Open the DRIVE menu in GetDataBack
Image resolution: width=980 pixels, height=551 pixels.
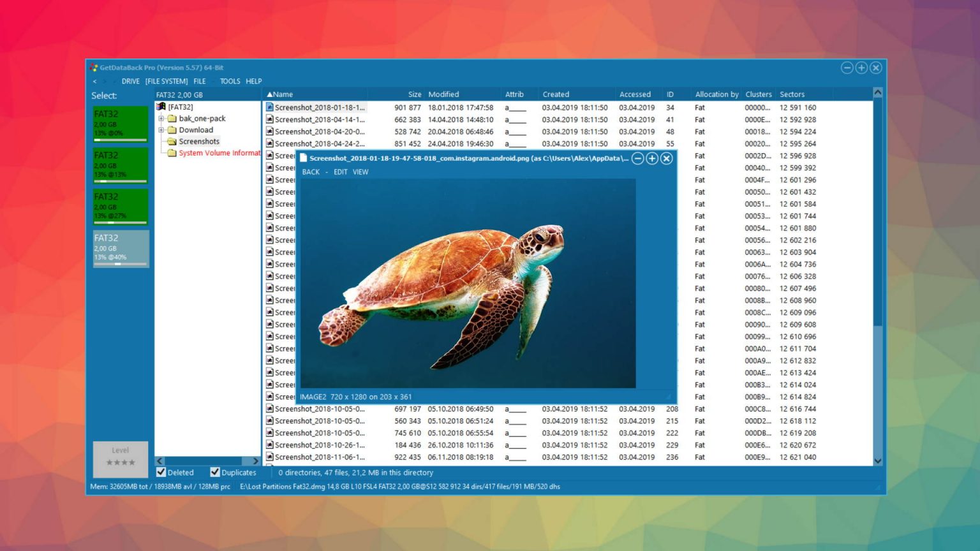pyautogui.click(x=131, y=81)
